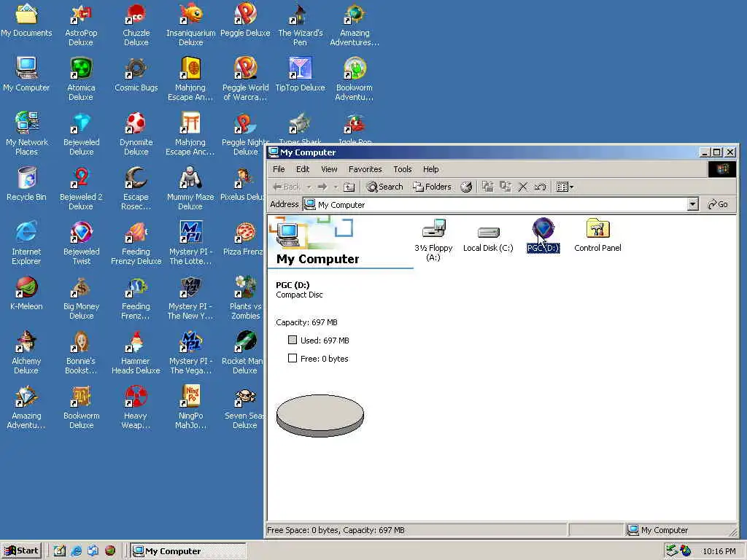Open the Favorites menu
The image size is (747, 560).
365,169
